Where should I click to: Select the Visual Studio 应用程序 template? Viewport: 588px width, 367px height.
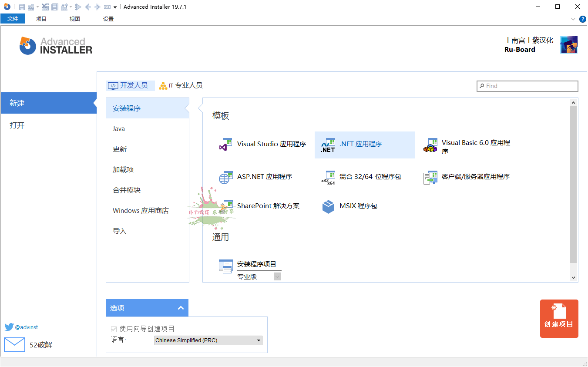(261, 144)
